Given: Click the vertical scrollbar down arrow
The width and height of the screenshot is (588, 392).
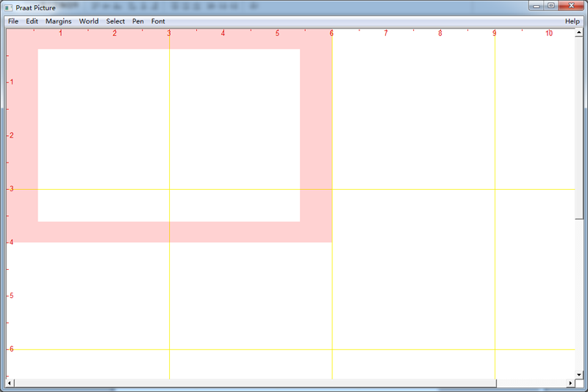Looking at the screenshot, I should point(579,374).
